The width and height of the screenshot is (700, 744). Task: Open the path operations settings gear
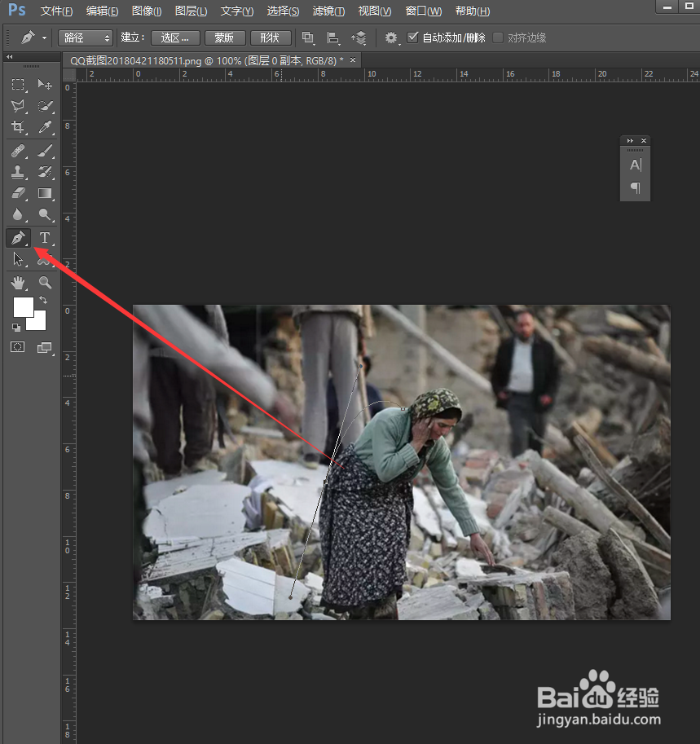[390, 37]
